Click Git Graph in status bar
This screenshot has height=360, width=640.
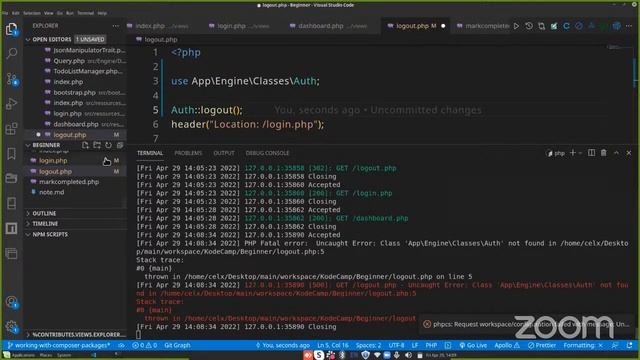pos(177,345)
